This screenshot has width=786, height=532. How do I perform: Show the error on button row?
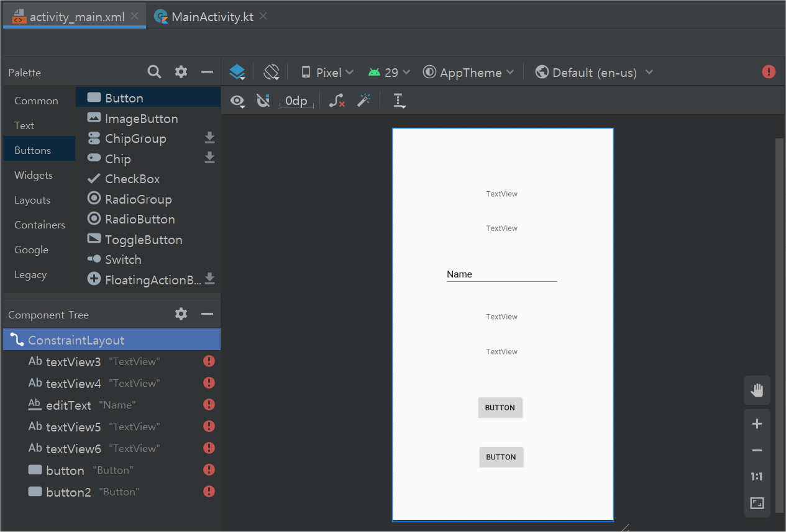(209, 470)
